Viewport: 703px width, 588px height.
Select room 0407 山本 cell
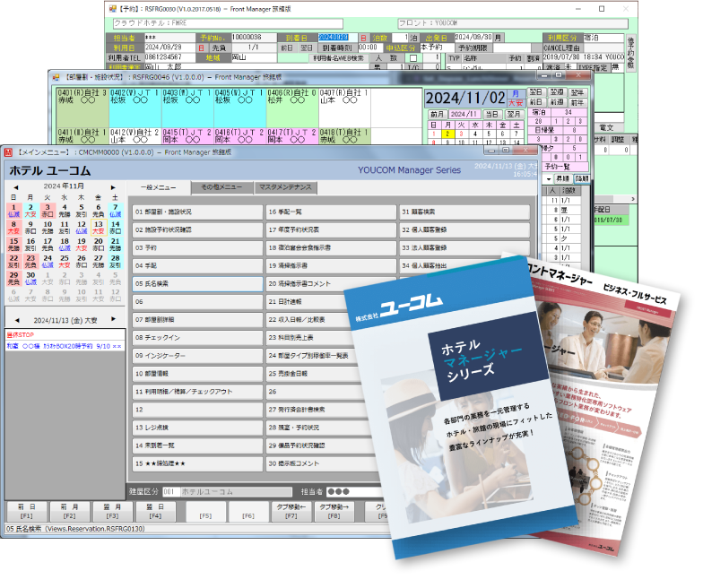coord(344,108)
